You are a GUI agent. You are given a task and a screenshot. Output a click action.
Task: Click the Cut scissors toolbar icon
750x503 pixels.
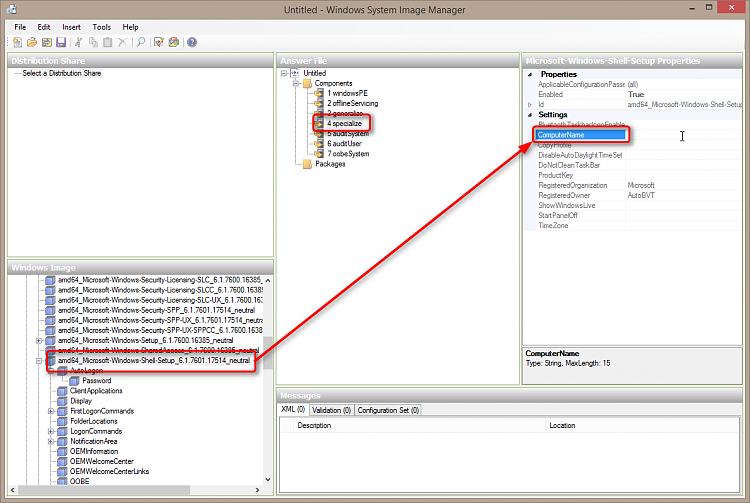pos(78,43)
